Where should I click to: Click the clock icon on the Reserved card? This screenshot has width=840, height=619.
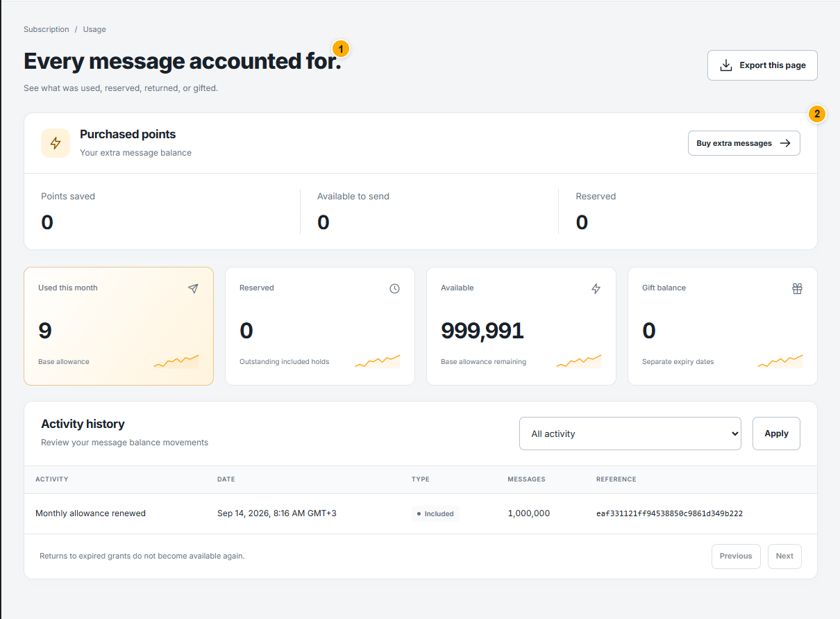(x=394, y=288)
